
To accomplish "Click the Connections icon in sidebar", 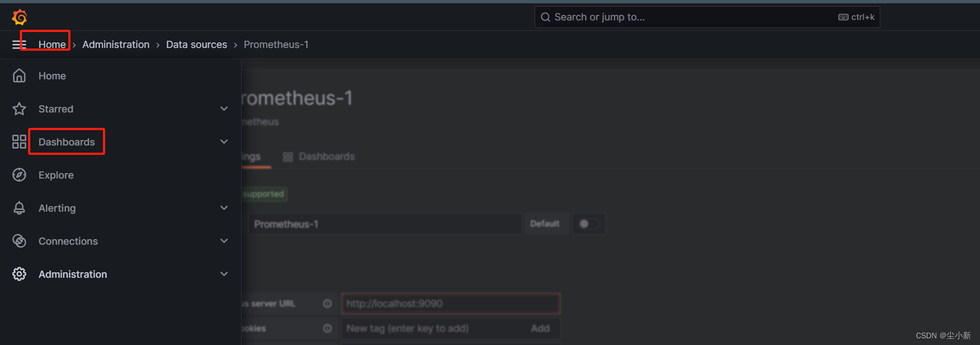I will point(19,241).
